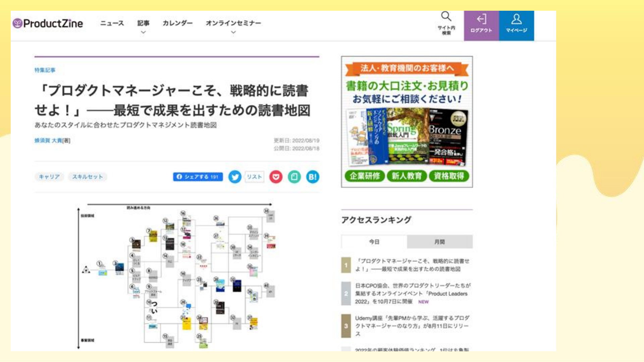
Task: Open author 蜂須賀 大貴 link
Action: [48, 140]
